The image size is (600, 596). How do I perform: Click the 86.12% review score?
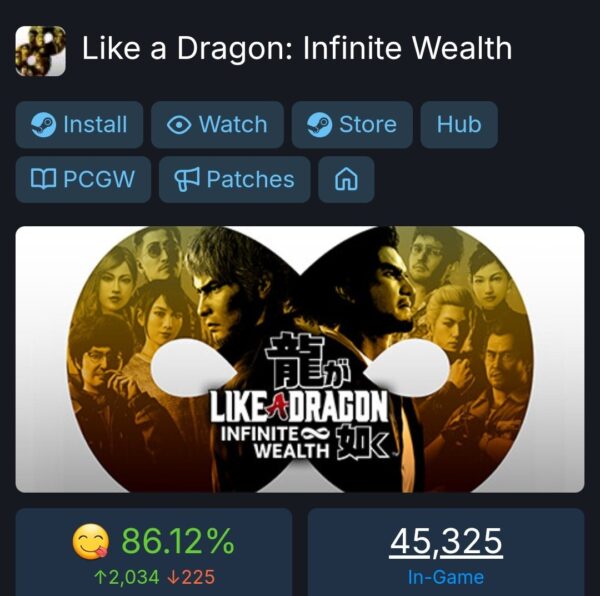[178, 541]
